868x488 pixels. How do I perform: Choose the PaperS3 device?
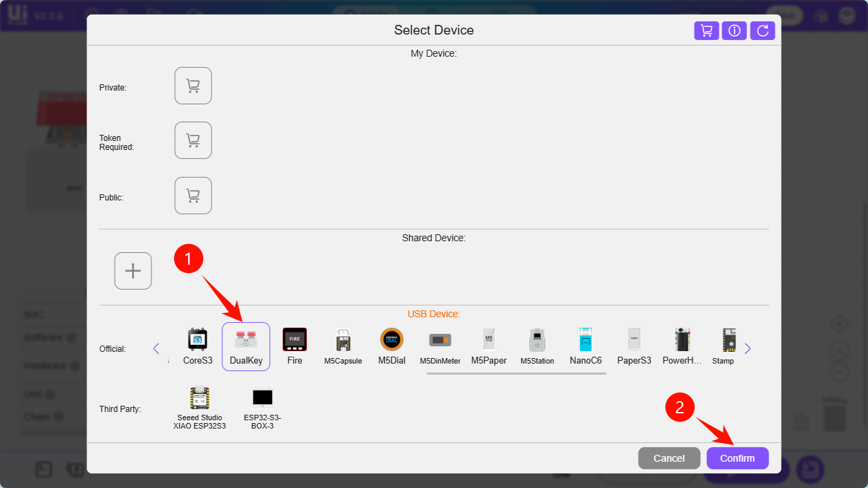tap(634, 340)
